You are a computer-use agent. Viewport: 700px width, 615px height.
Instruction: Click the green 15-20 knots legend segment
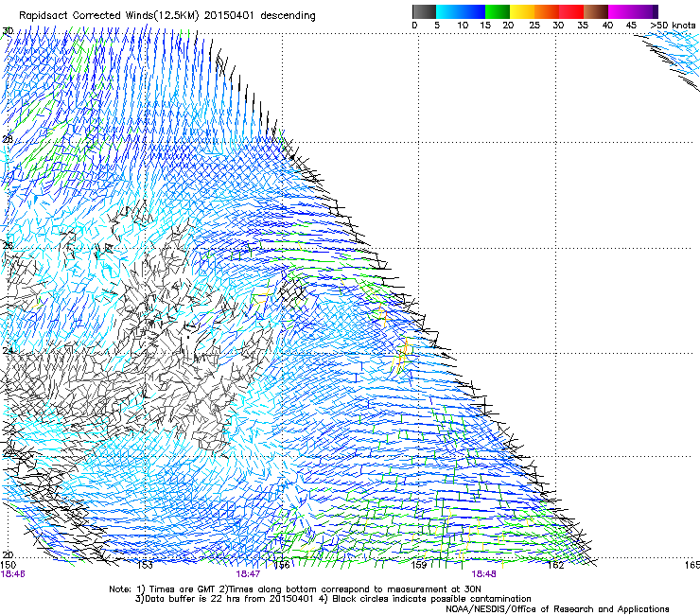498,11
